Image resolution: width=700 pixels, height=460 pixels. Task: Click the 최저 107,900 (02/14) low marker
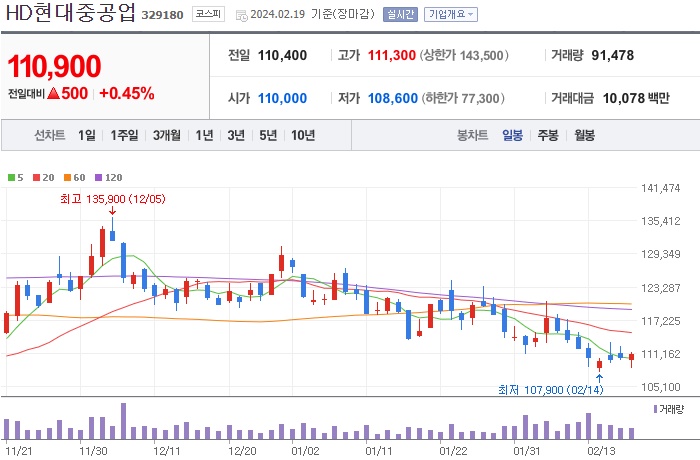point(550,390)
